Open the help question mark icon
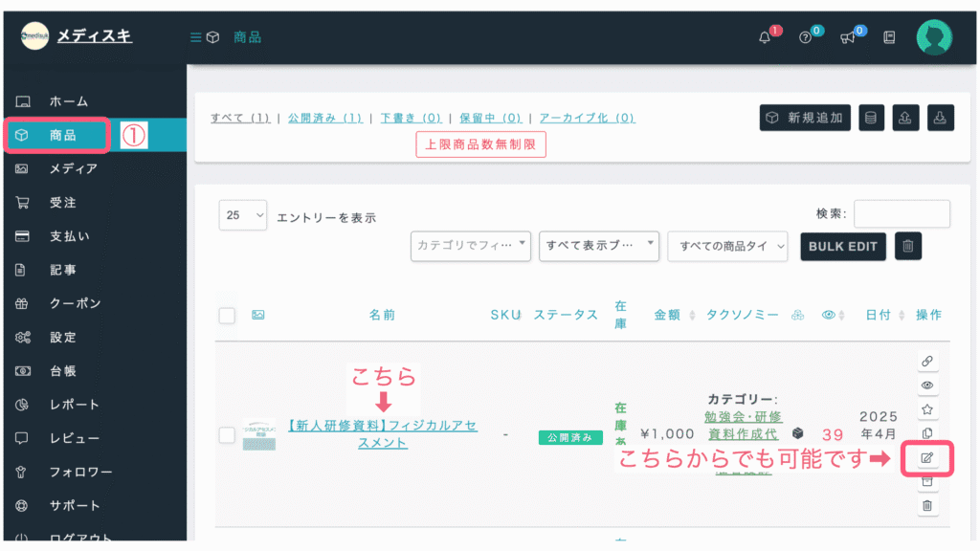 click(x=806, y=37)
